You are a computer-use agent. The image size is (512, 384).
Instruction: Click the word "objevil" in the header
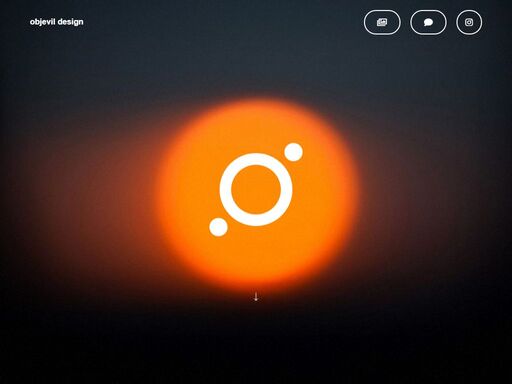click(43, 22)
